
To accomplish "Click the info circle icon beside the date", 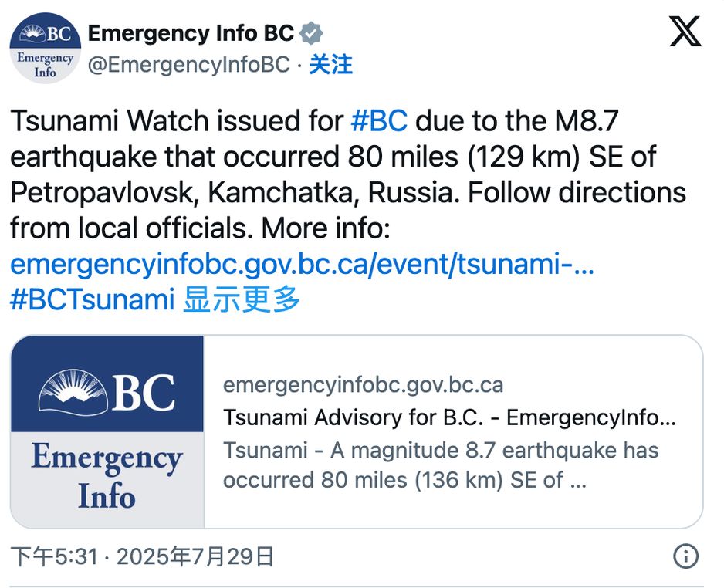I will click(685, 556).
